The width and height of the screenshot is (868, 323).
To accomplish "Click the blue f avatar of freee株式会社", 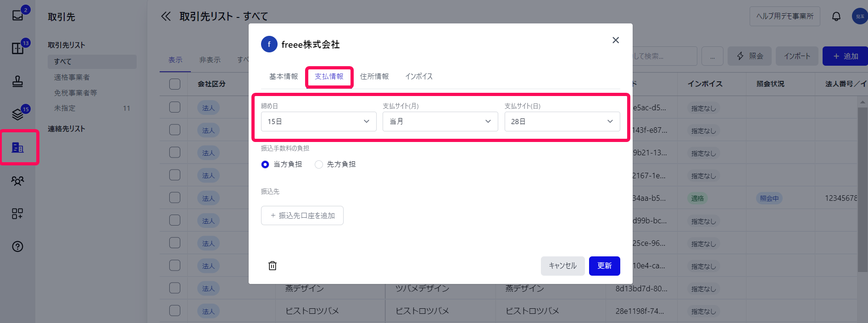I will click(x=269, y=44).
